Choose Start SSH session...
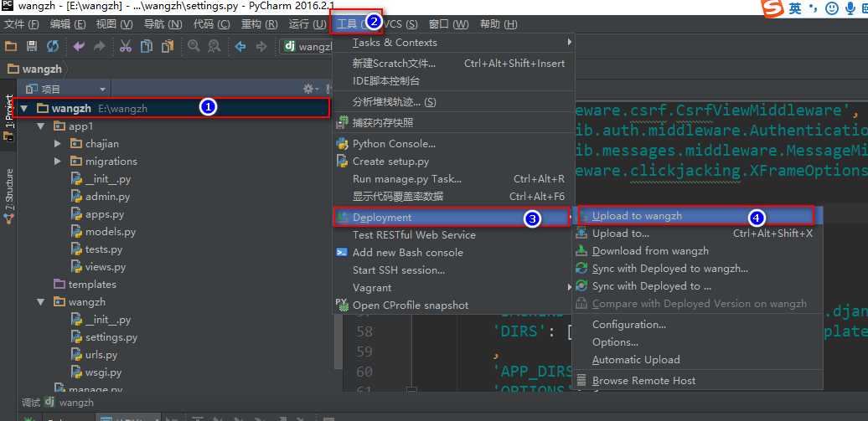 pos(454,270)
